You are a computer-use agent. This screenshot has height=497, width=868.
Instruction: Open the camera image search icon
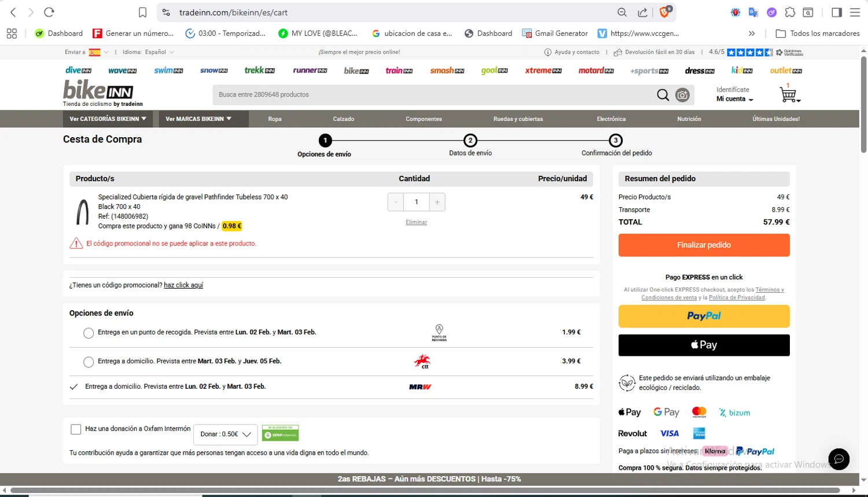coord(683,95)
